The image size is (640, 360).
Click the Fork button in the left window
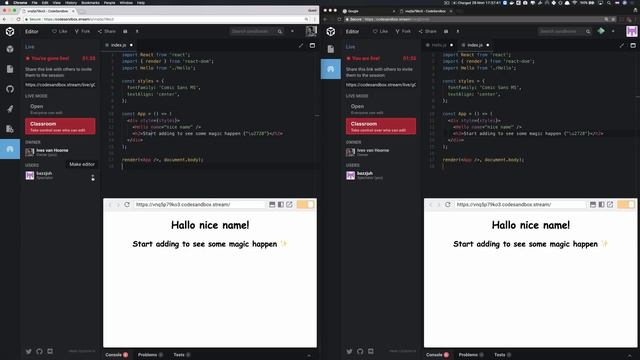[82, 31]
